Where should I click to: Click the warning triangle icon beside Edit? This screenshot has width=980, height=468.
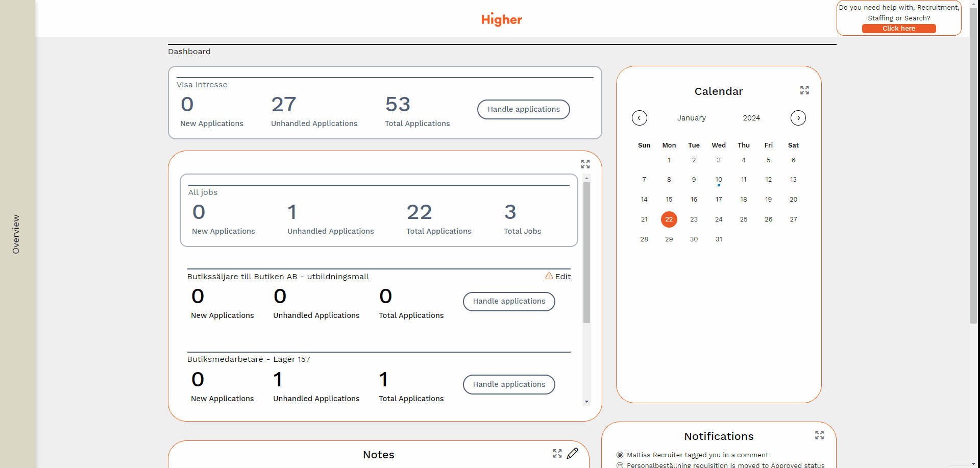coord(549,276)
